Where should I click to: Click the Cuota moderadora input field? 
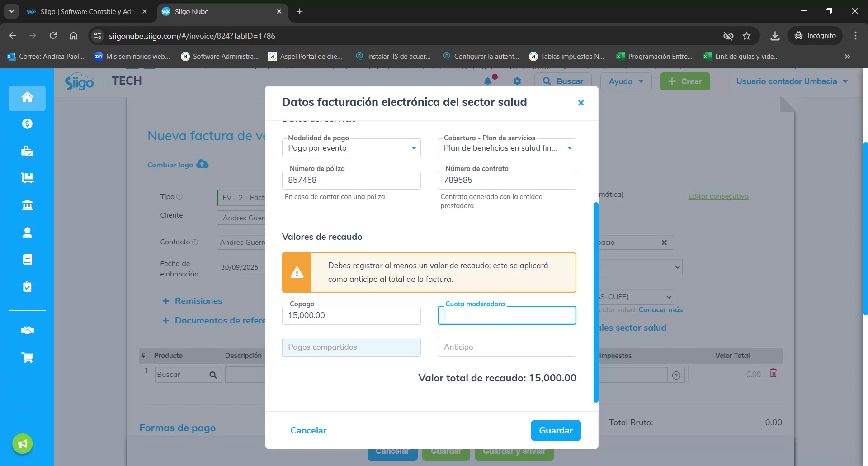point(506,315)
